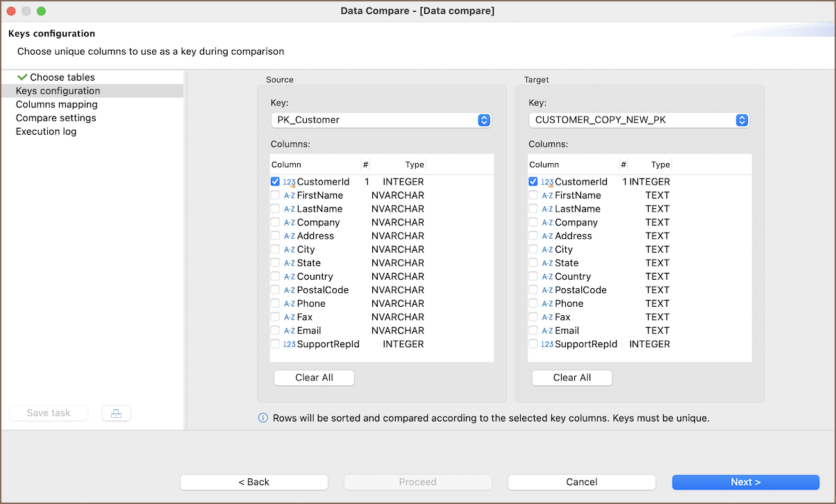Select the Execution log step
This screenshot has width=836, height=504.
(x=47, y=131)
